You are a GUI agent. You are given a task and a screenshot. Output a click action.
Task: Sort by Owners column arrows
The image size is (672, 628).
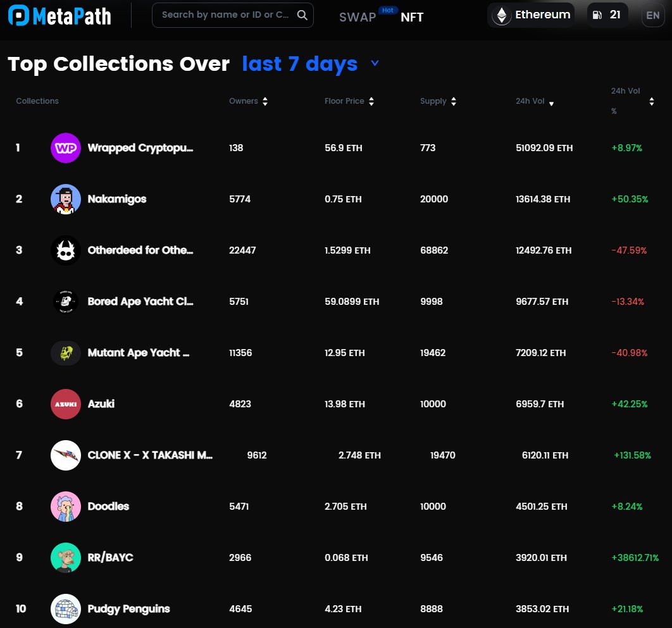265,101
